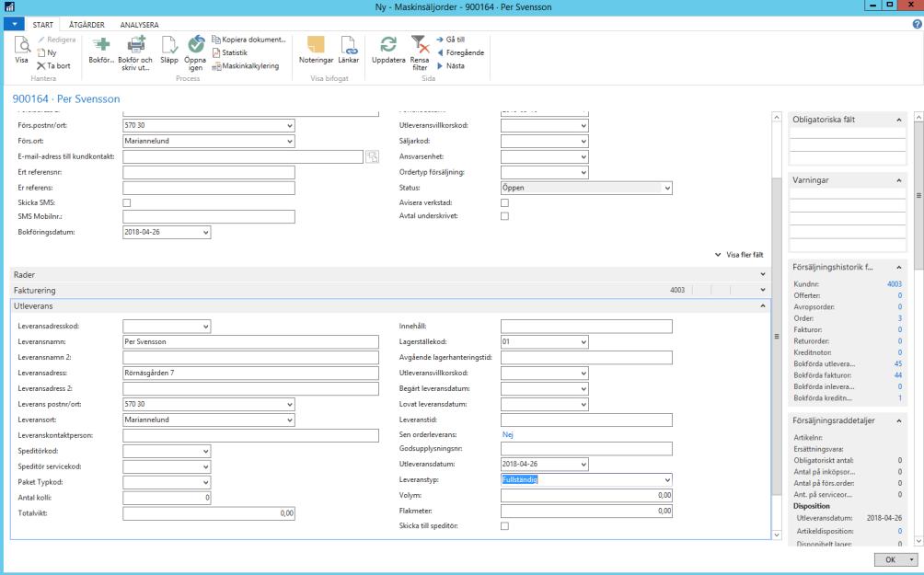Click the Volym input field

[586, 496]
